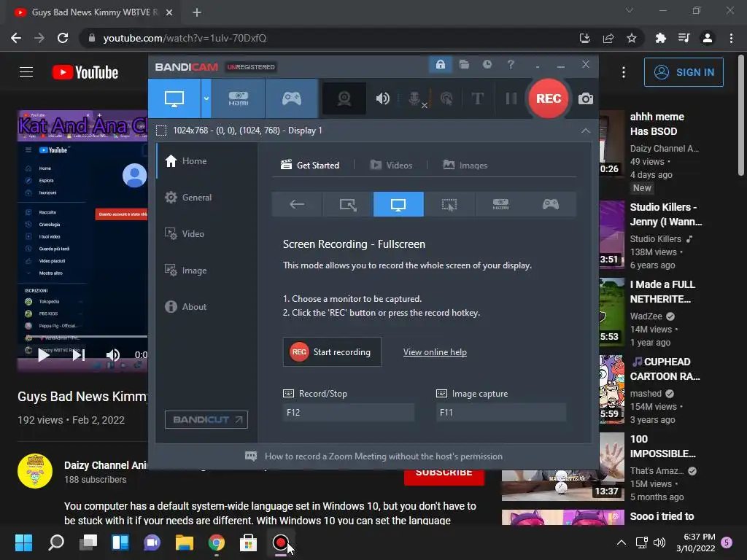Select gamepad mode icon in Get Started row
The width and height of the screenshot is (747, 560).
coord(551,204)
